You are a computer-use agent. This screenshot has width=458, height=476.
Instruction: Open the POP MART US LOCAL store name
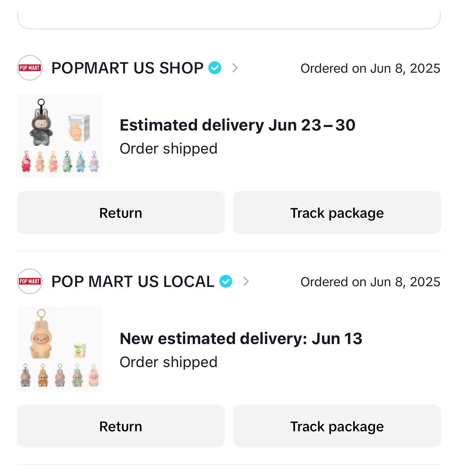coord(133,282)
